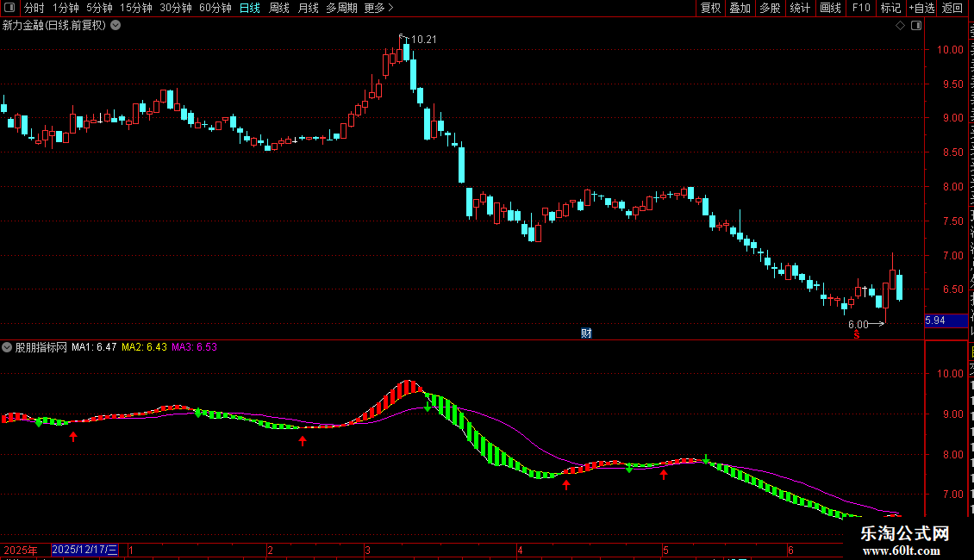Click the MA2: 6.43 indicator value
This screenshot has height=560, width=974.
point(144,348)
